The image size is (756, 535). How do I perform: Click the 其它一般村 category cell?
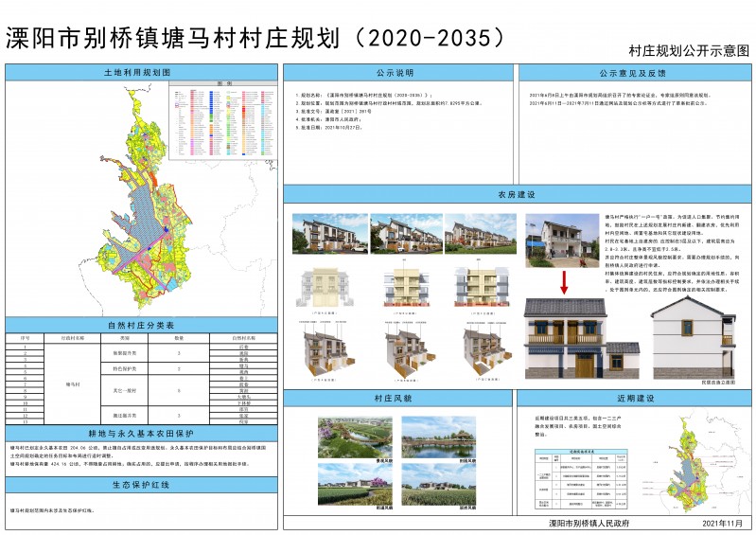pos(124,390)
